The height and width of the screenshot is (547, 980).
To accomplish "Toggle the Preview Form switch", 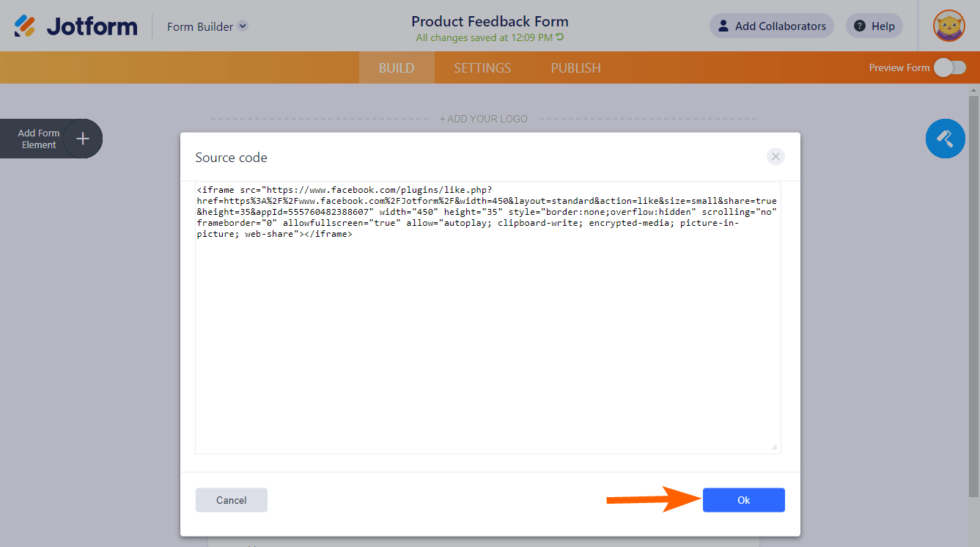I will coord(949,68).
